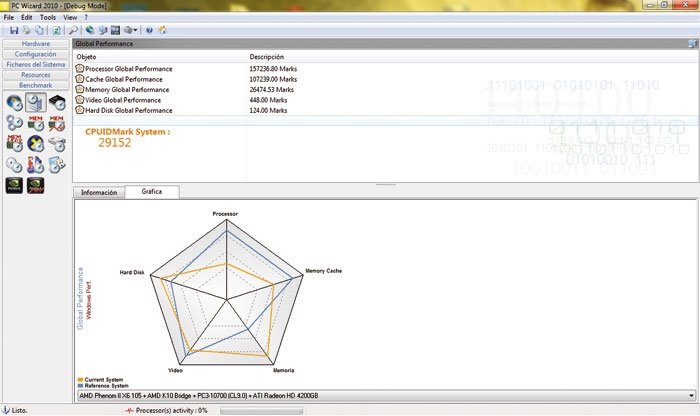Open the ? help menu

86,17
